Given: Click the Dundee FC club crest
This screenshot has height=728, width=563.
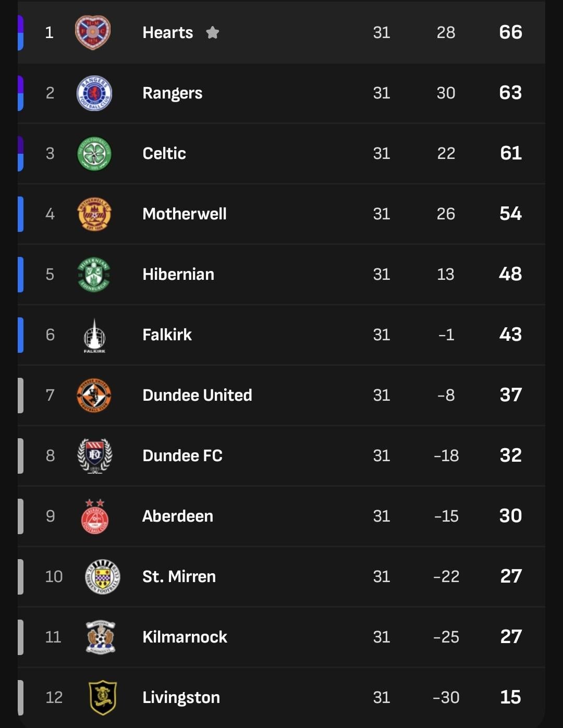Looking at the screenshot, I should pos(94,456).
